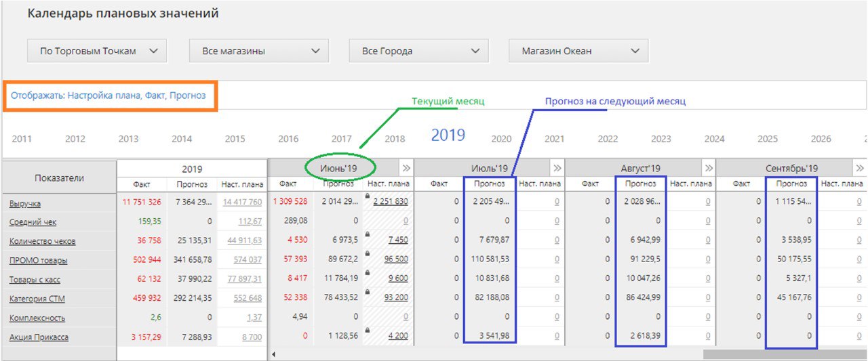The width and height of the screenshot is (868, 361).
Task: Expand the Все Города dropdown
Action: (418, 51)
